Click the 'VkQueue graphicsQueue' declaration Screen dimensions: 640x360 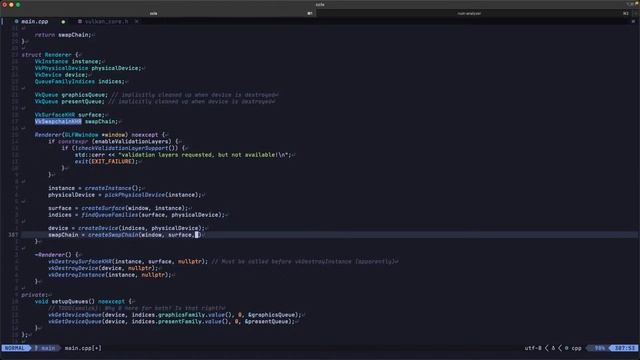tap(71, 95)
